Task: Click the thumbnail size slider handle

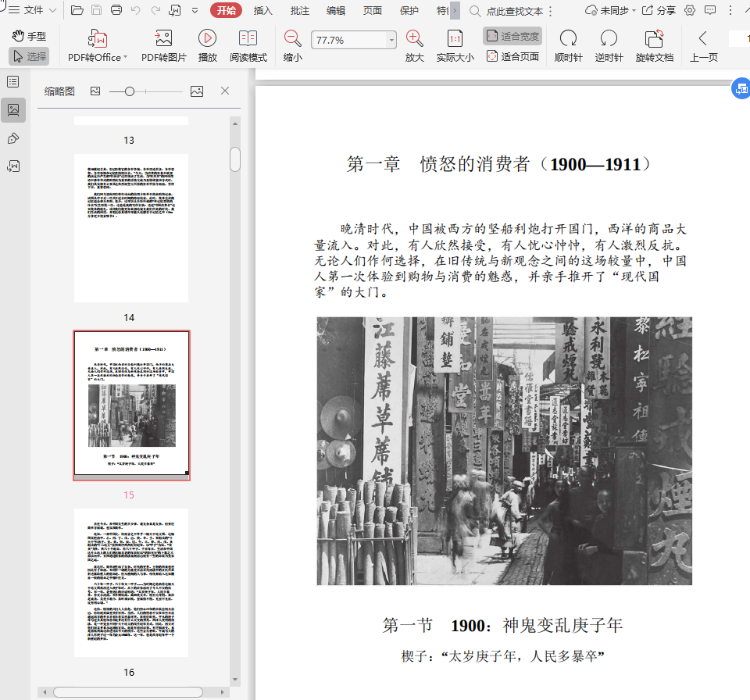Action: pyautogui.click(x=130, y=91)
